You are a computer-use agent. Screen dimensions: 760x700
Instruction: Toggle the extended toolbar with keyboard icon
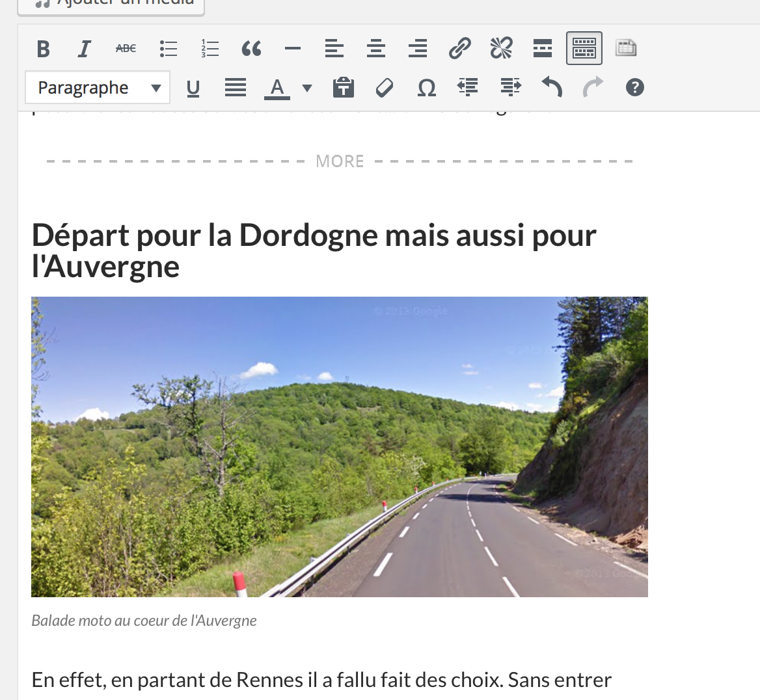click(584, 48)
